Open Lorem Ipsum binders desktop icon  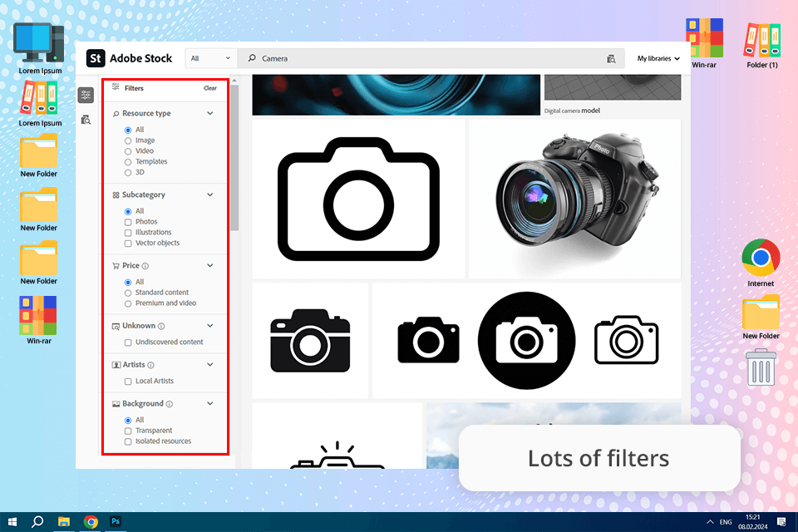pyautogui.click(x=40, y=105)
